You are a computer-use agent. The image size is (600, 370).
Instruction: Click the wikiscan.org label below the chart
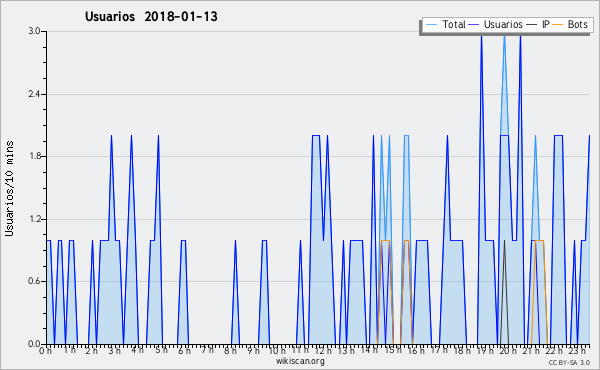pos(300,361)
